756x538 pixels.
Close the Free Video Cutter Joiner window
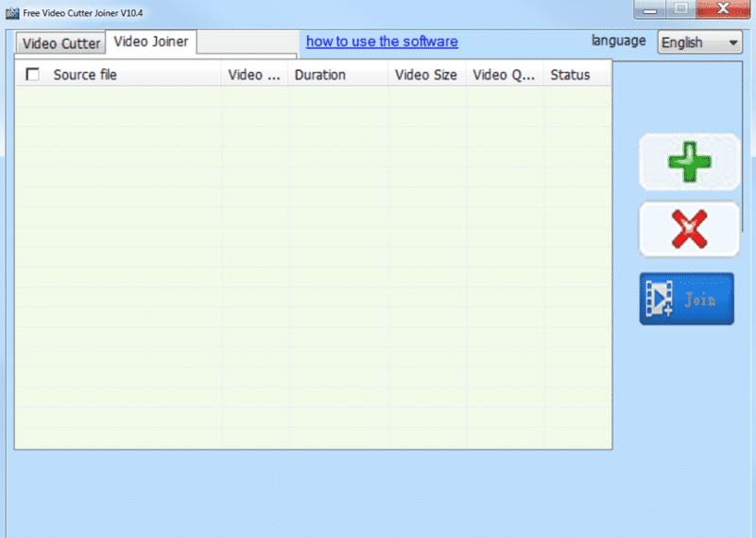pos(721,9)
